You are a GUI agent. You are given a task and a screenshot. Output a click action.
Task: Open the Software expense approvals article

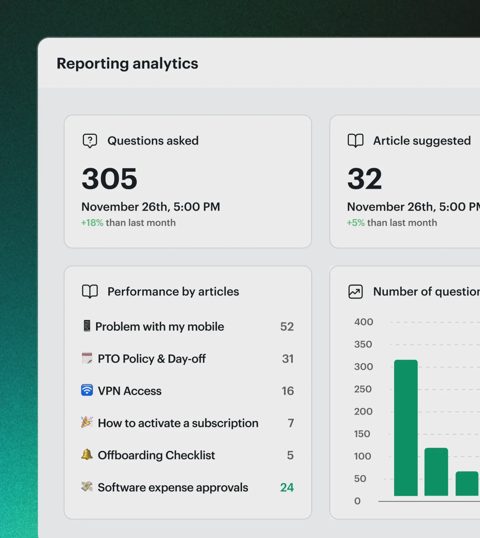pyautogui.click(x=173, y=488)
